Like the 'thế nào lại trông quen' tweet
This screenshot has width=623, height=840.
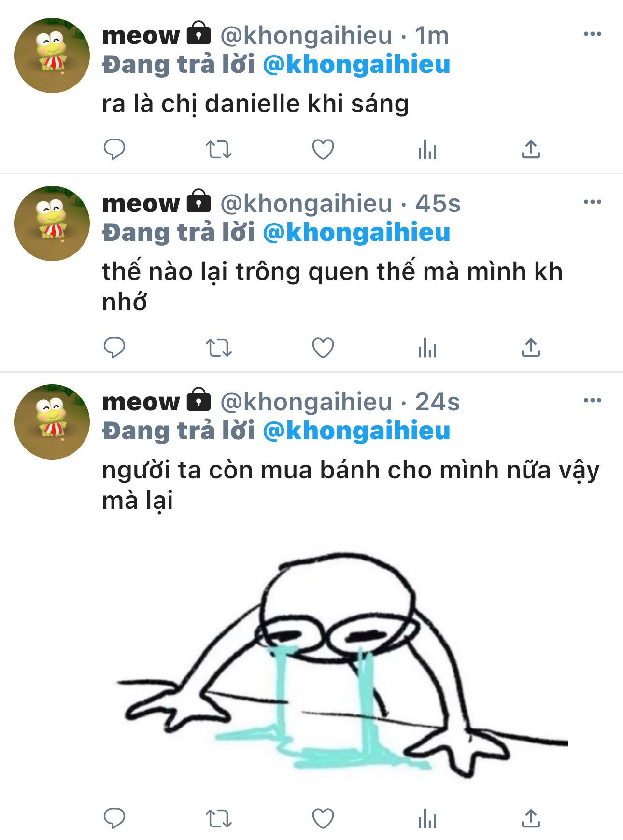323,348
